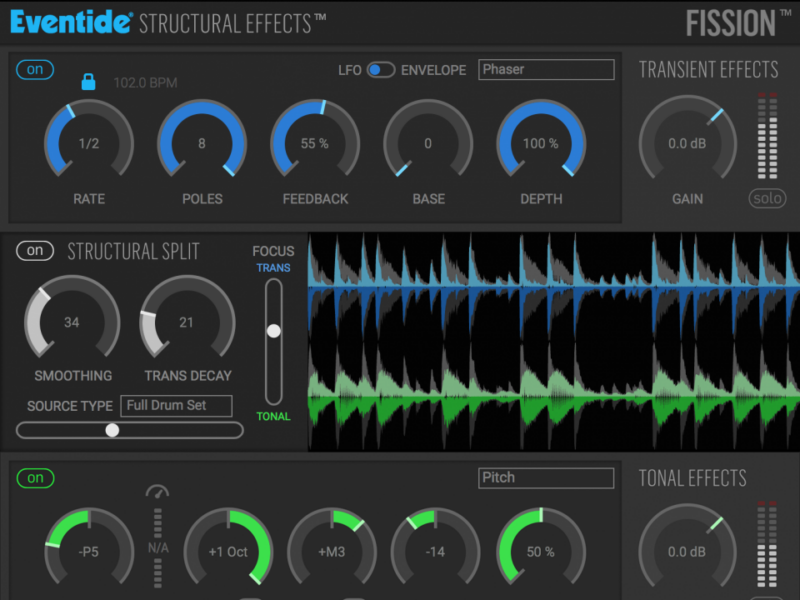
Task: Click the Feedback knob at 55 %
Action: pyautogui.click(x=315, y=144)
